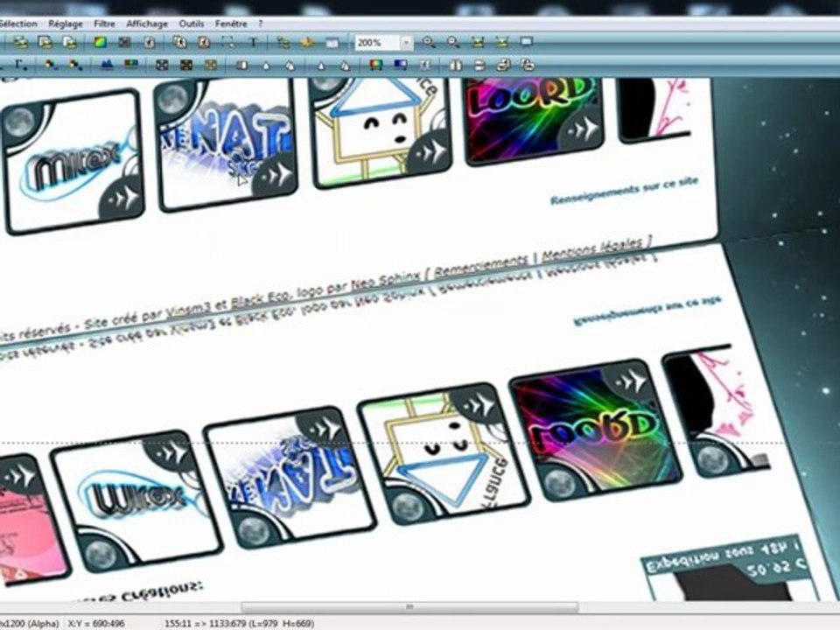Click the upright 'Remerciements' link
This screenshot has height=630, width=840.
click(x=480, y=264)
